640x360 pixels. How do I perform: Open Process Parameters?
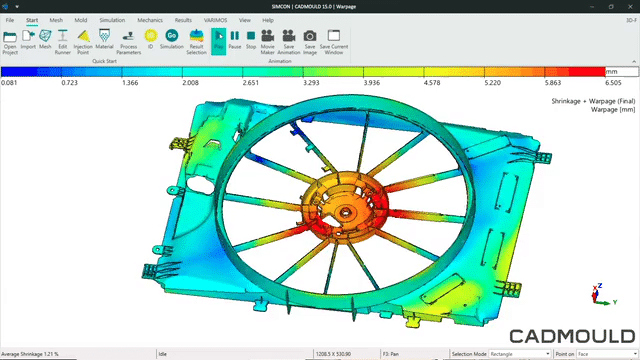[x=129, y=42]
